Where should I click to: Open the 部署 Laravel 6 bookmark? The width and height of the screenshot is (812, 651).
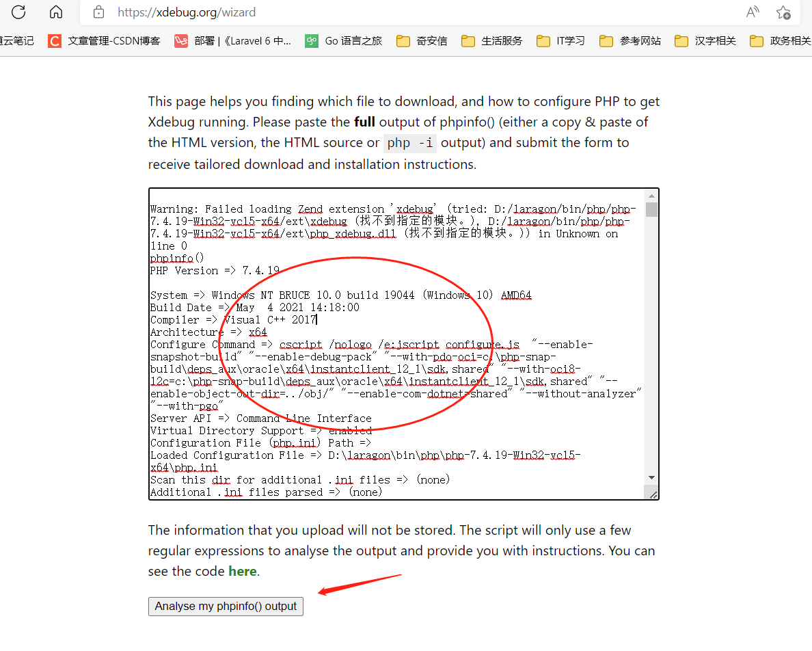pyautogui.click(x=232, y=41)
